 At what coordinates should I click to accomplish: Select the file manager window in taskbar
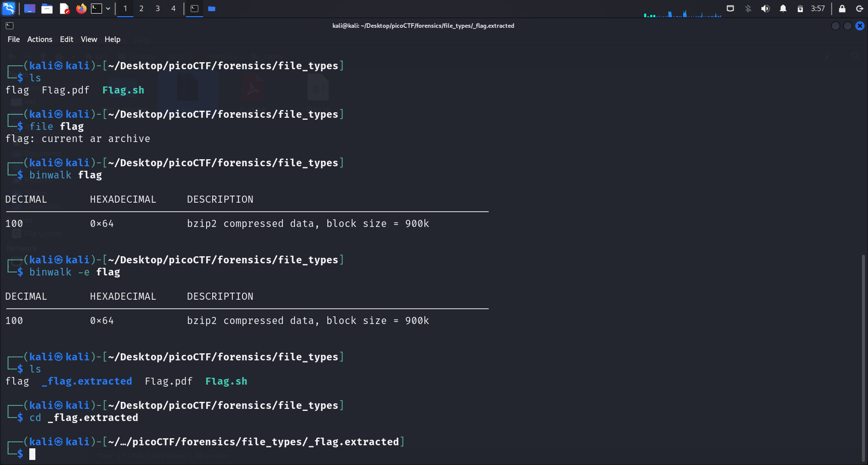[x=212, y=9]
